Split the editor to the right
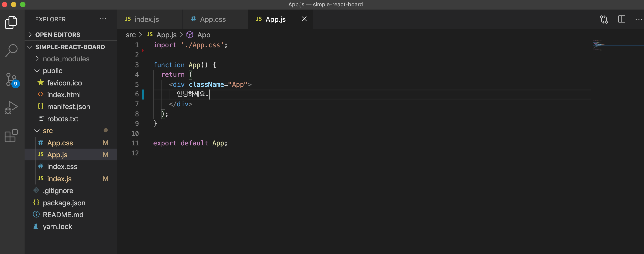The width and height of the screenshot is (644, 254). [621, 19]
